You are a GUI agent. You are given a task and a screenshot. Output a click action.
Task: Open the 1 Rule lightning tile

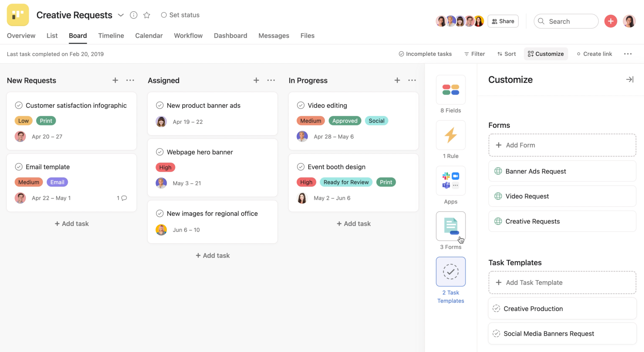(x=451, y=135)
